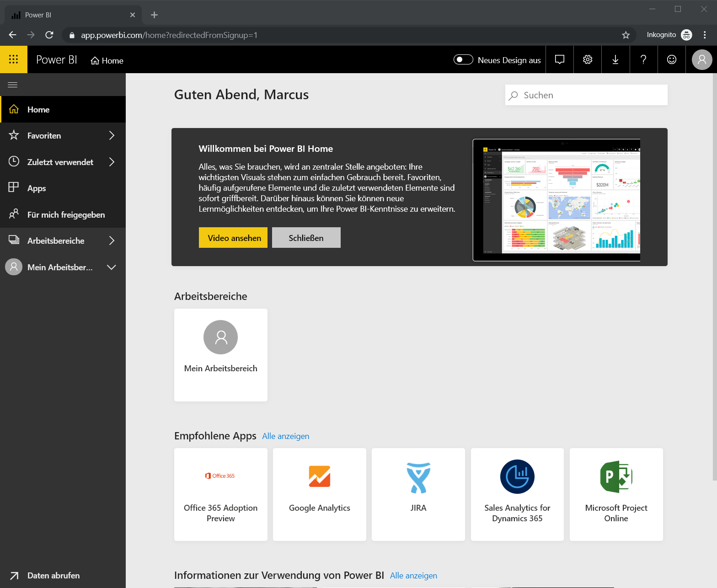Image resolution: width=717 pixels, height=588 pixels.
Task: Open the feedback smiley menu
Action: click(672, 59)
